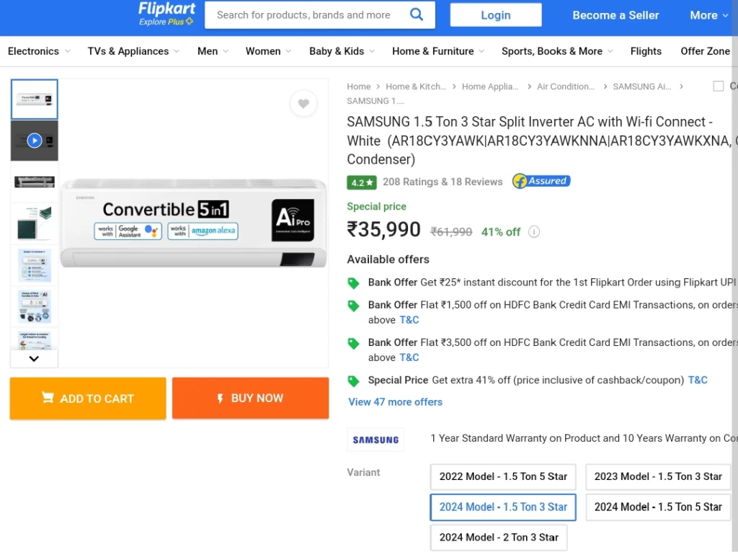
Task: Select the dark AC unit thumbnail
Action: [35, 182]
